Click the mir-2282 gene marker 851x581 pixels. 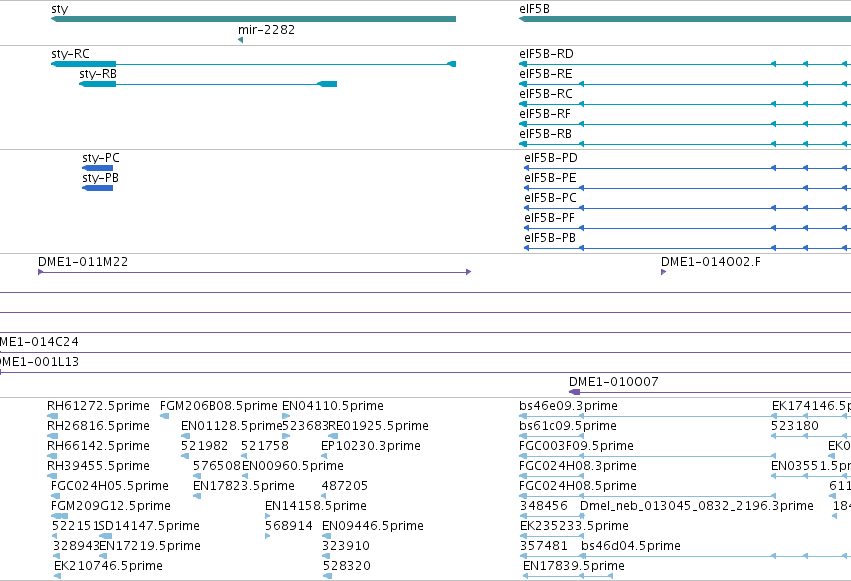pyautogui.click(x=240, y=40)
